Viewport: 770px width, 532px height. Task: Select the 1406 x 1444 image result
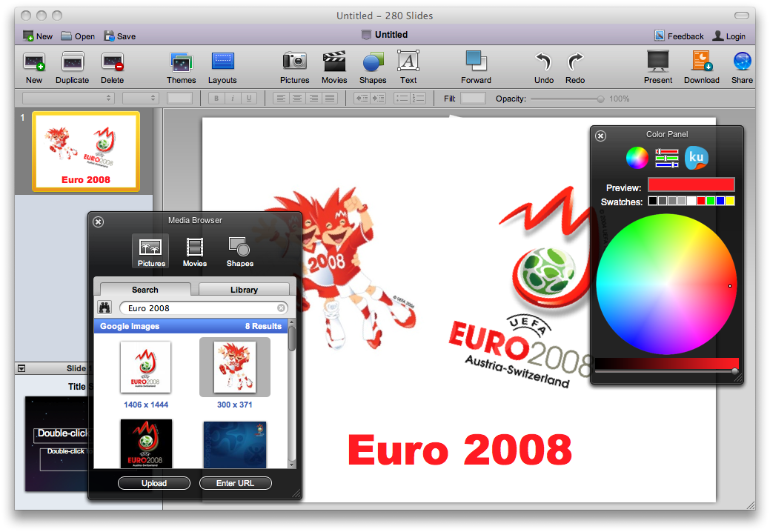pos(146,368)
